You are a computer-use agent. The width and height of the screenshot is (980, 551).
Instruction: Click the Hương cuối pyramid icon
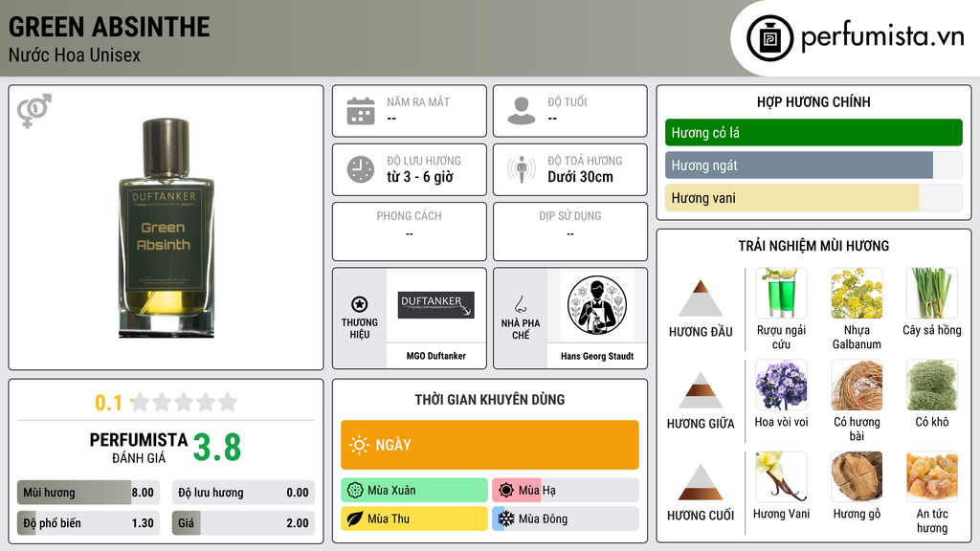point(701,482)
